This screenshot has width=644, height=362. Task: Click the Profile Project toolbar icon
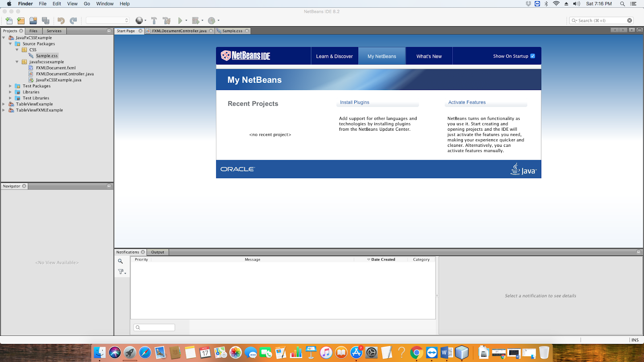pyautogui.click(x=211, y=21)
